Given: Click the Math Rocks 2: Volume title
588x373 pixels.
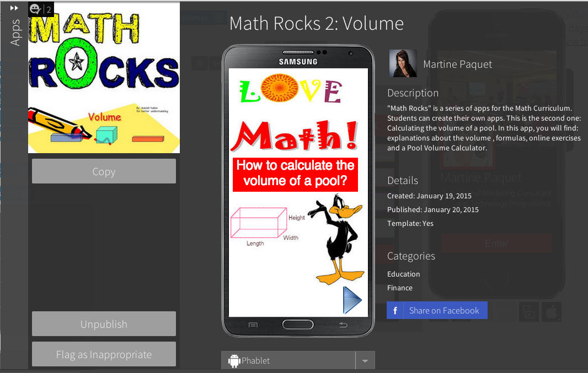Looking at the screenshot, I should 317,23.
